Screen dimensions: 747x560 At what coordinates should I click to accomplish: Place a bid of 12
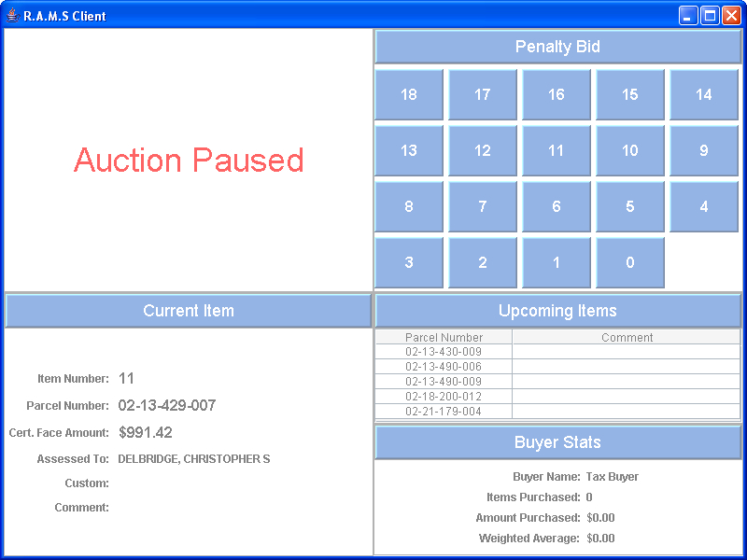[x=483, y=150]
